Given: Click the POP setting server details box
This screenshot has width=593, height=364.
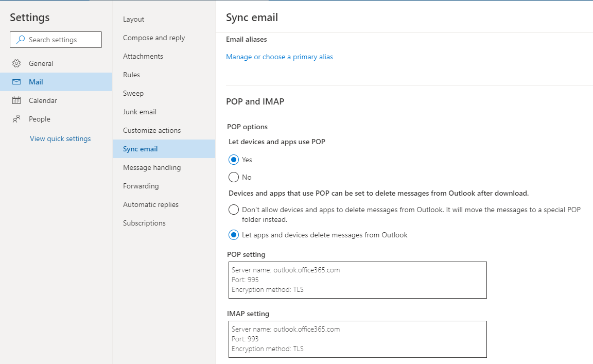Looking at the screenshot, I should pos(357,280).
